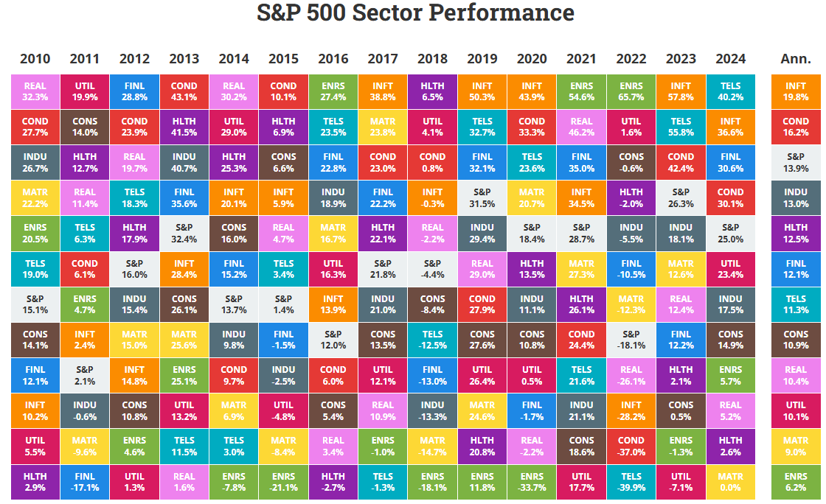Click the annualized INFT 19.8% cell
This screenshot has width=826, height=504.
point(796,91)
